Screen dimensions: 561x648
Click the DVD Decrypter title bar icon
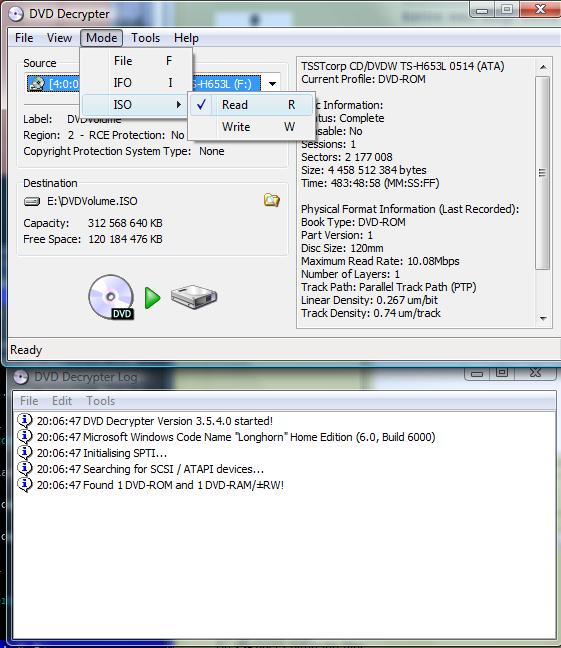[x=16, y=14]
